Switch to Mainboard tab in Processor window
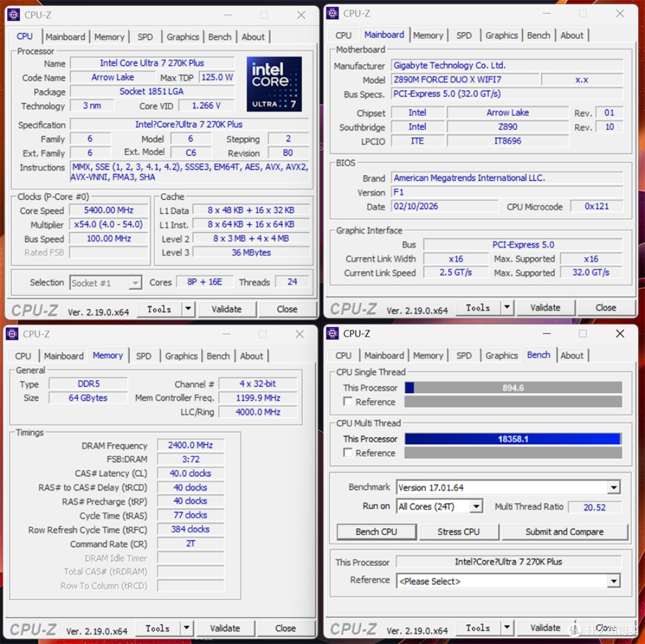The height and width of the screenshot is (644, 645). click(66, 36)
